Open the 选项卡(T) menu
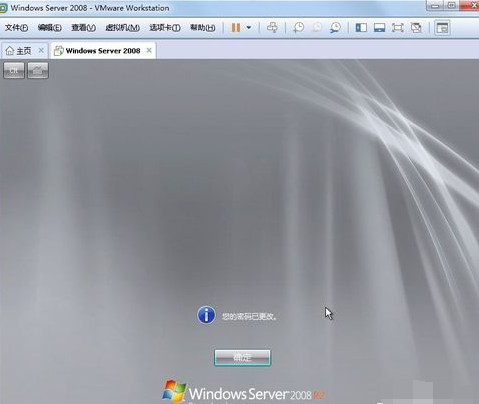This screenshot has width=479, height=404. pos(165,27)
